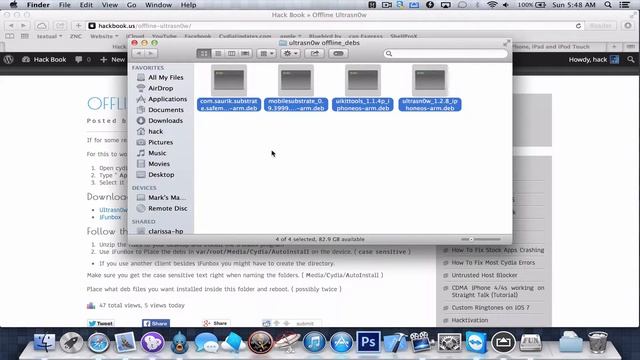Open the Help menu
The image size is (640, 360).
188,5
